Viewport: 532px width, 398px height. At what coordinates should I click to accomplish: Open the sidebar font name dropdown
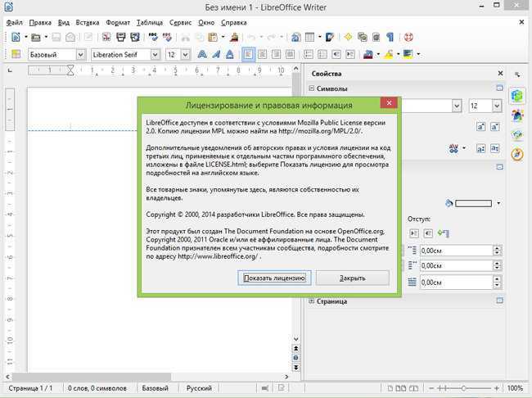[x=457, y=106]
